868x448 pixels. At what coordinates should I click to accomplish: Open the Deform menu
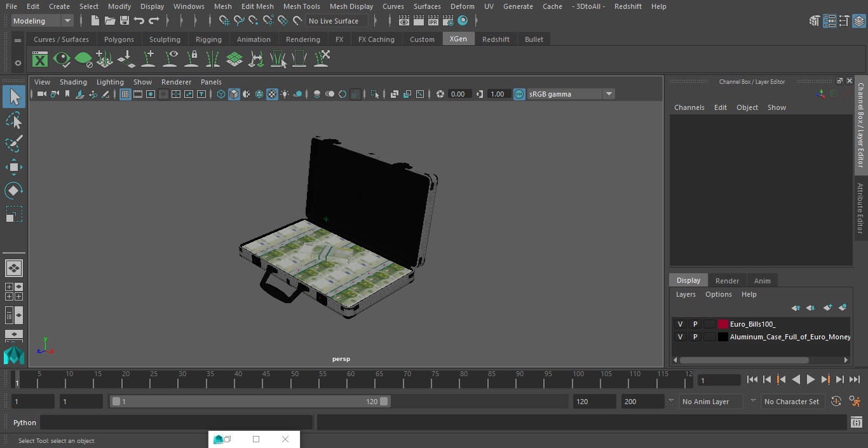(x=462, y=6)
